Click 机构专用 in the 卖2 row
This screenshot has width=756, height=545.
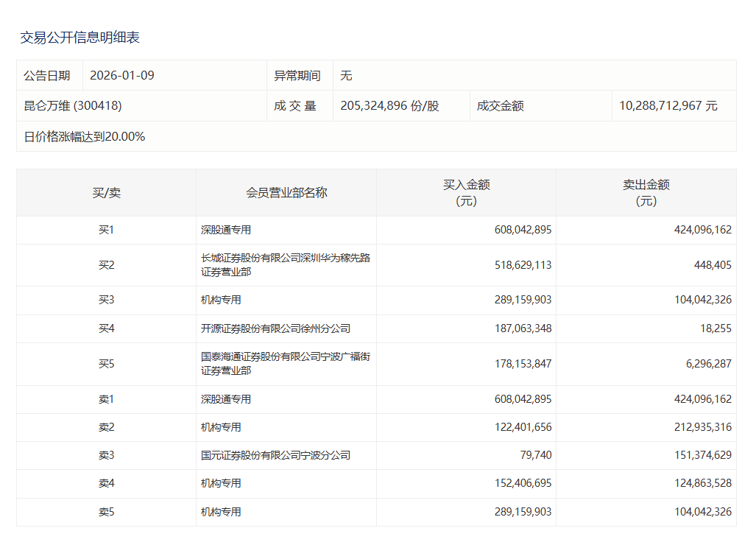coord(221,427)
